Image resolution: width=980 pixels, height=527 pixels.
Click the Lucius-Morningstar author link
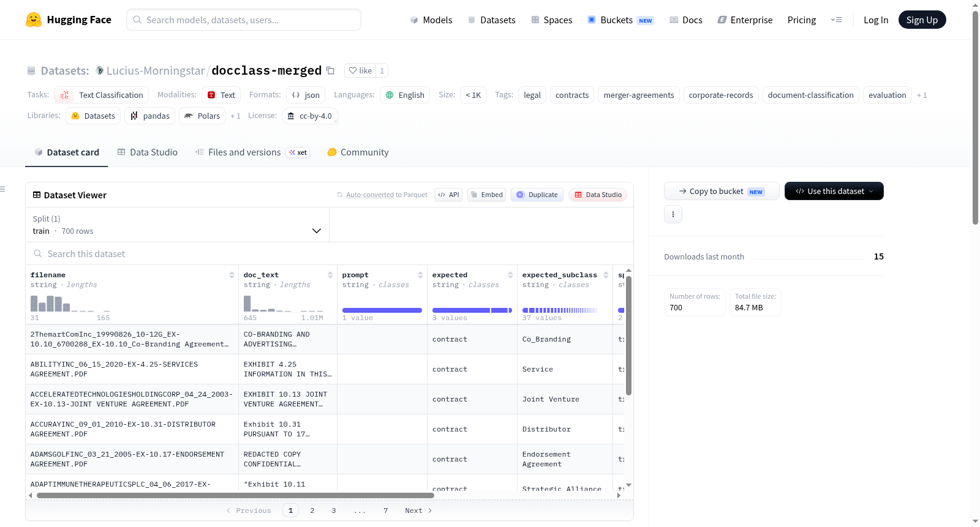pos(156,70)
